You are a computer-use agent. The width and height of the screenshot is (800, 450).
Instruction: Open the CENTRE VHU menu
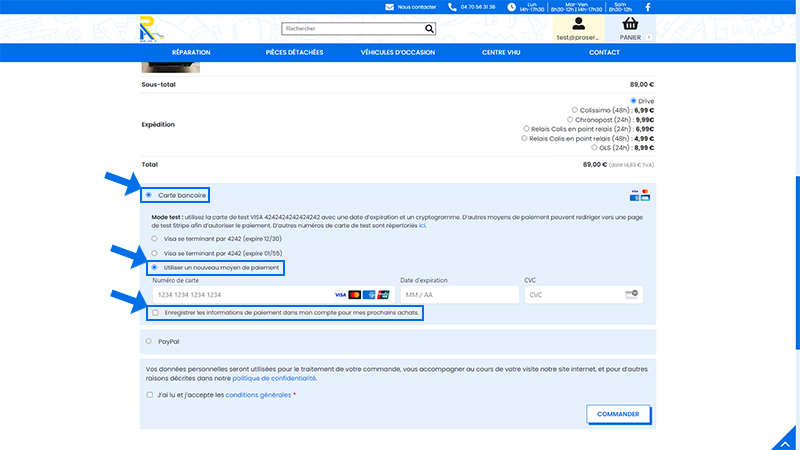point(501,53)
